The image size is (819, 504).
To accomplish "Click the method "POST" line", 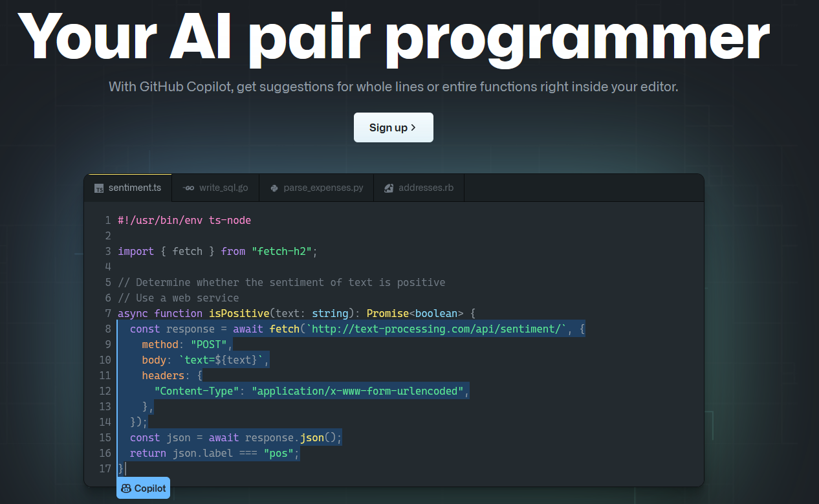I will (x=187, y=344).
